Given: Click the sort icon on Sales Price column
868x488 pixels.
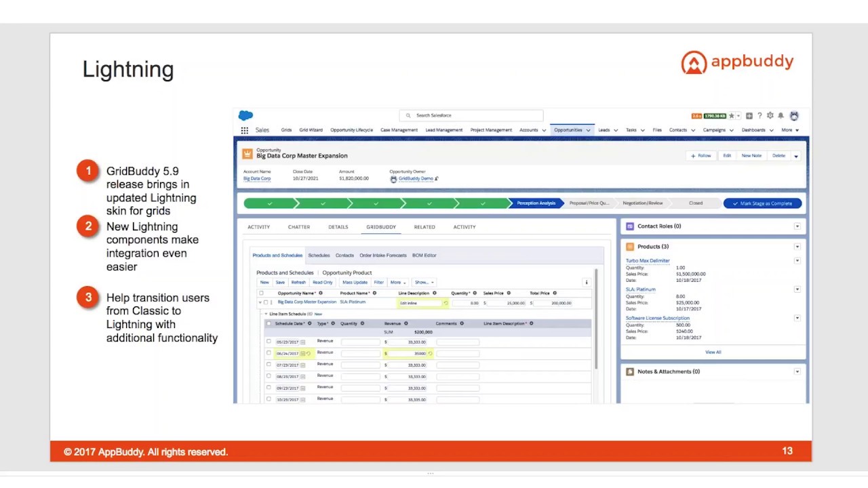Looking at the screenshot, I should point(509,293).
